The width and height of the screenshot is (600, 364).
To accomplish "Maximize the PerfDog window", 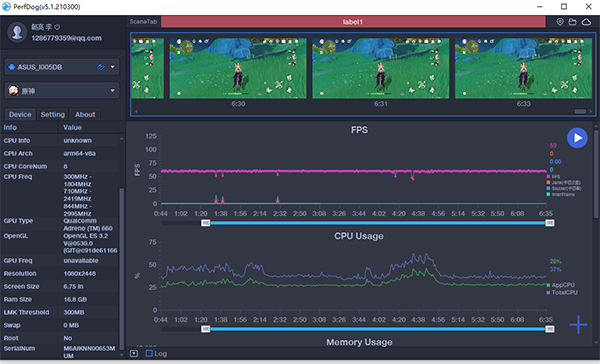I will pos(564,7).
